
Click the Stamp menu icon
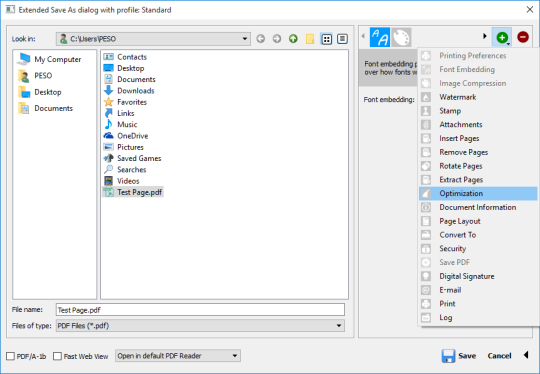(x=426, y=111)
